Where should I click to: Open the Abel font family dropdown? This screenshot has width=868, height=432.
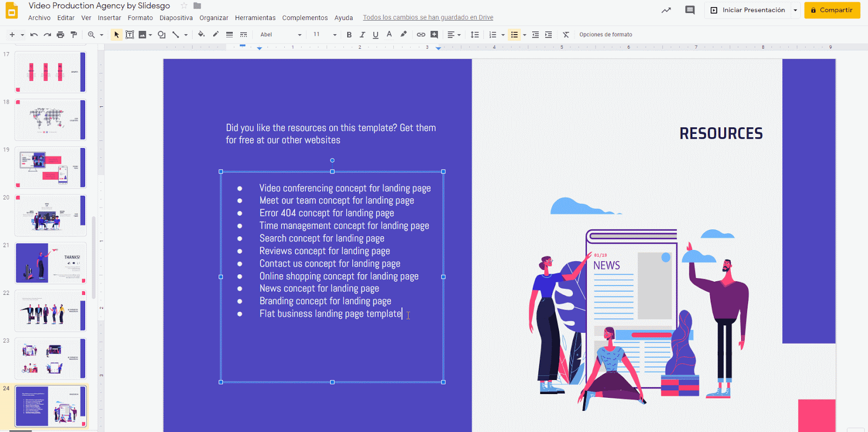coord(280,35)
